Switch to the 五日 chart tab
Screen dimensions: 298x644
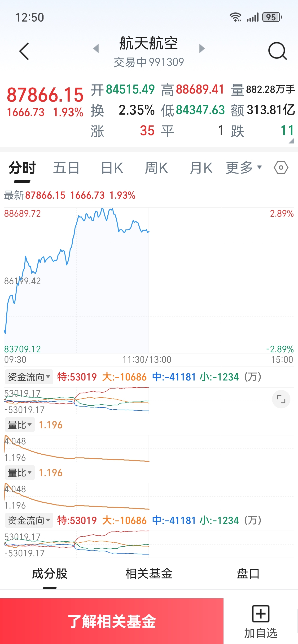(66, 168)
